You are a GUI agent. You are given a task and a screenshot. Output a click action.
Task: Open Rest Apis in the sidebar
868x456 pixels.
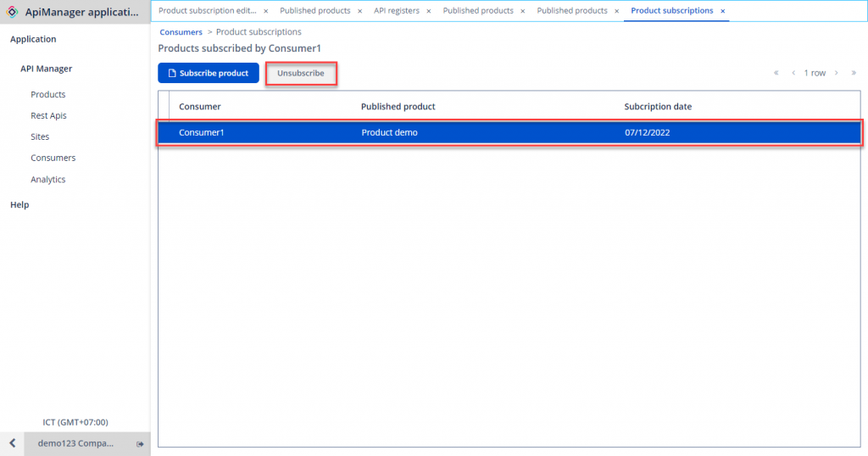click(48, 115)
